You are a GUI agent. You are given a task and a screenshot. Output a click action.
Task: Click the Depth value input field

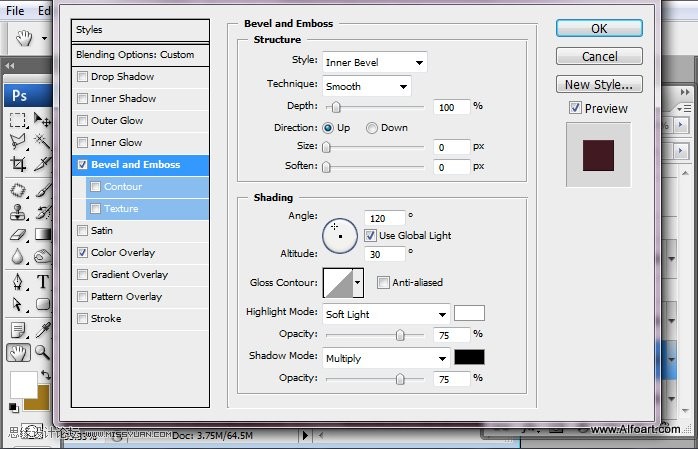451,107
